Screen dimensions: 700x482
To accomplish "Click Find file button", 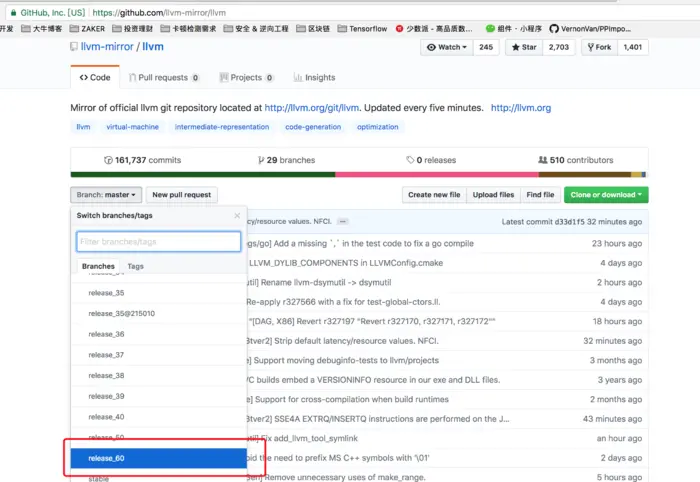I will (540, 195).
